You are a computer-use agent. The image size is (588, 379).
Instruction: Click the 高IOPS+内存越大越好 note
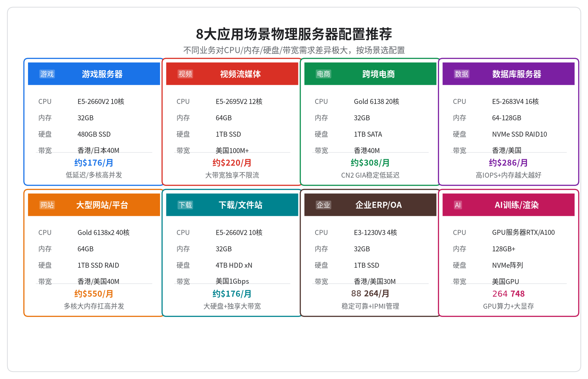click(x=508, y=175)
